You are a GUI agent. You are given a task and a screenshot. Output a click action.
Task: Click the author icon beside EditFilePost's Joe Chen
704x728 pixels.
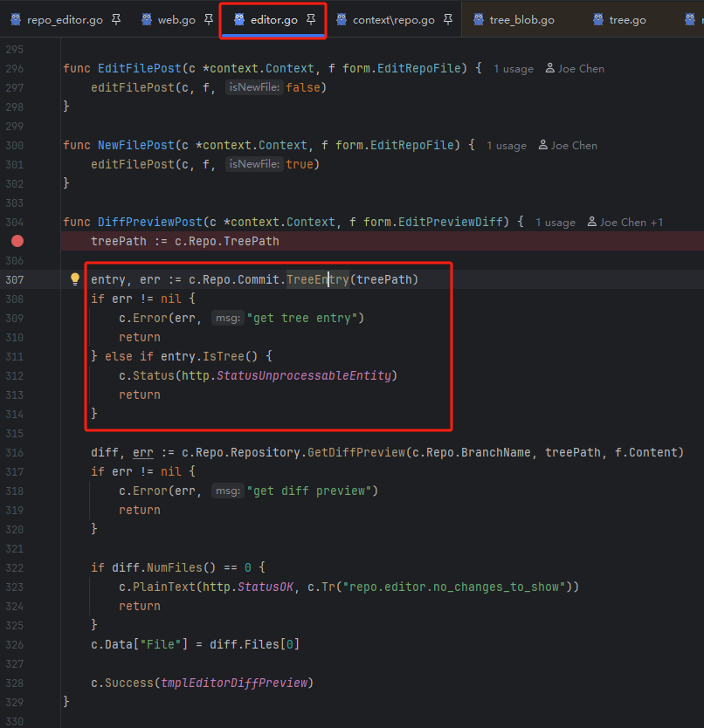click(549, 69)
